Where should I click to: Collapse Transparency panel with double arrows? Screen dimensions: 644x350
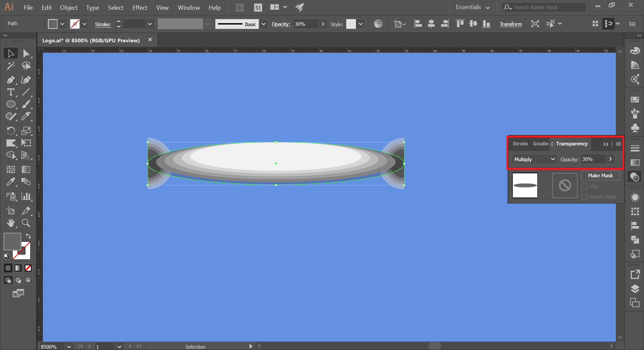606,144
